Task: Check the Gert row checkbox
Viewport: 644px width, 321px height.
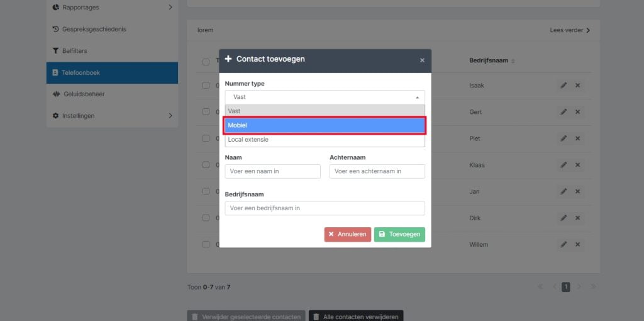Action: tap(206, 112)
